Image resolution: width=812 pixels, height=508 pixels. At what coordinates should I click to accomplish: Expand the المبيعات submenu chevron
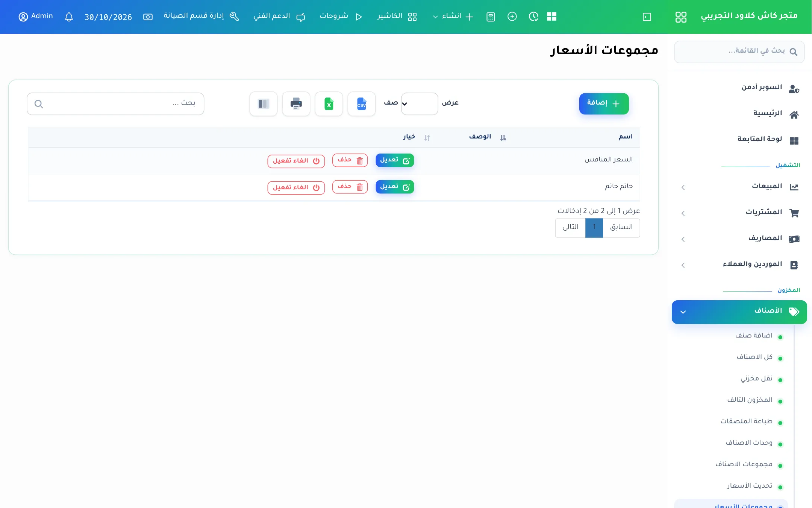coord(683,187)
